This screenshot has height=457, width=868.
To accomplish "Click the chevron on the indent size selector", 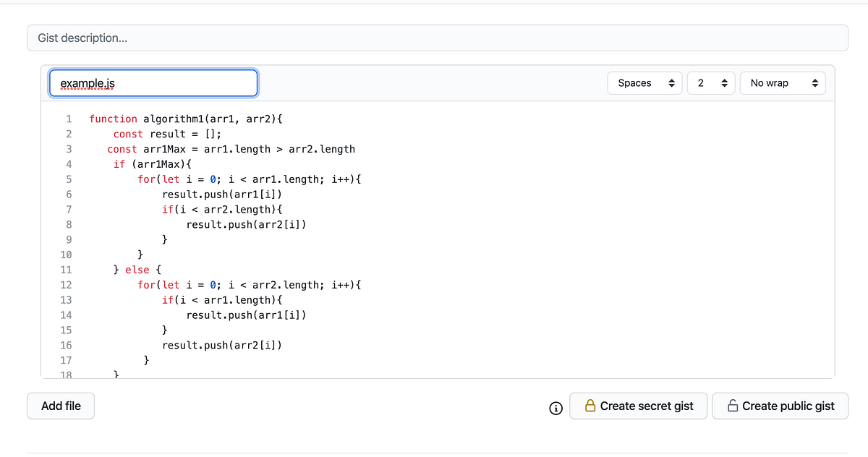I will point(723,82).
